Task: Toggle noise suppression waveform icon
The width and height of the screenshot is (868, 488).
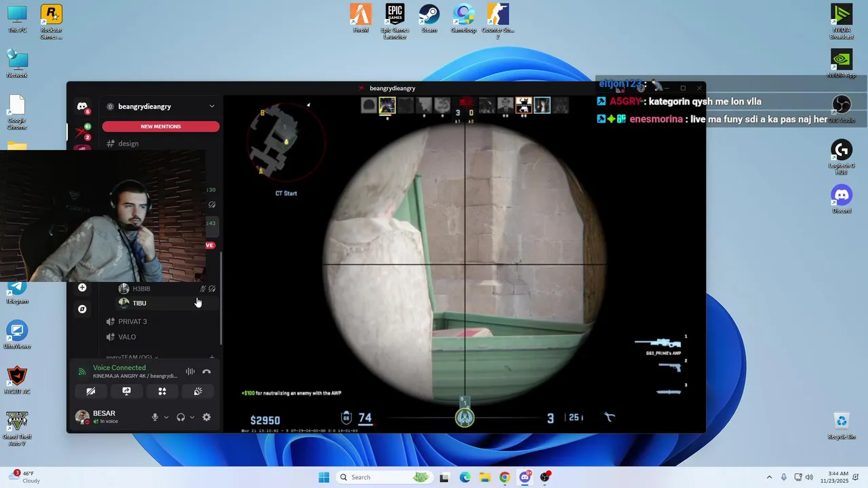Action: coord(191,371)
